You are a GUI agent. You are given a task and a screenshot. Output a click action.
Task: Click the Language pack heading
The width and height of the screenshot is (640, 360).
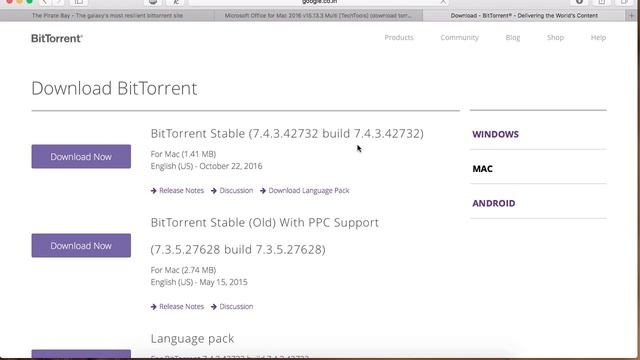click(x=192, y=339)
